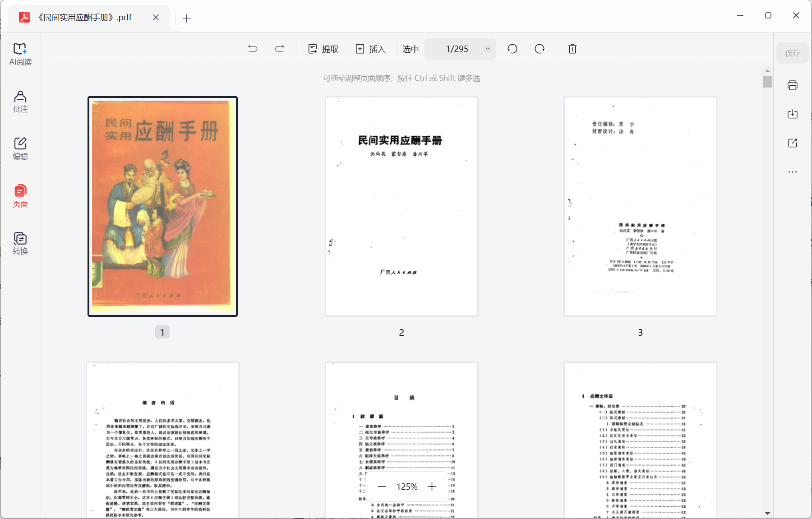Click the download document icon

[793, 114]
